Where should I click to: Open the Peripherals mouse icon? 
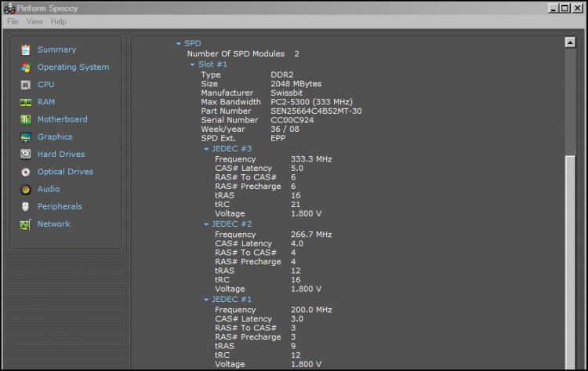coord(26,206)
